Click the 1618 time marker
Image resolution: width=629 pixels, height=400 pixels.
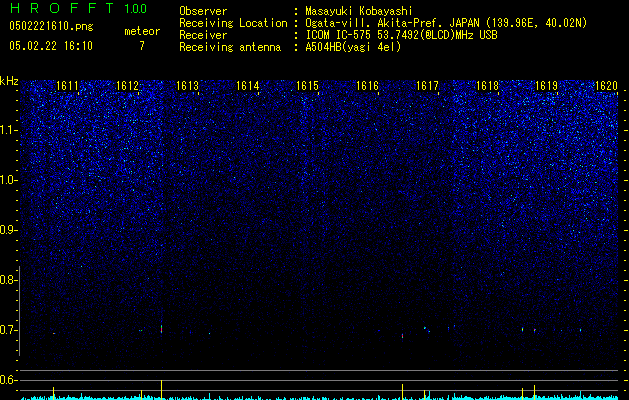(x=487, y=86)
